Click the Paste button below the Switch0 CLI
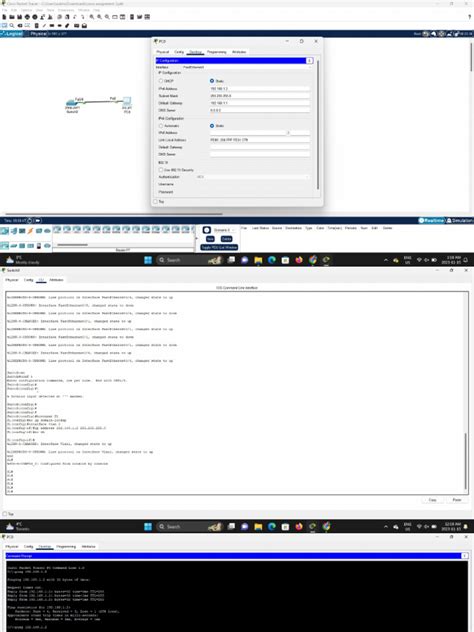 click(457, 500)
